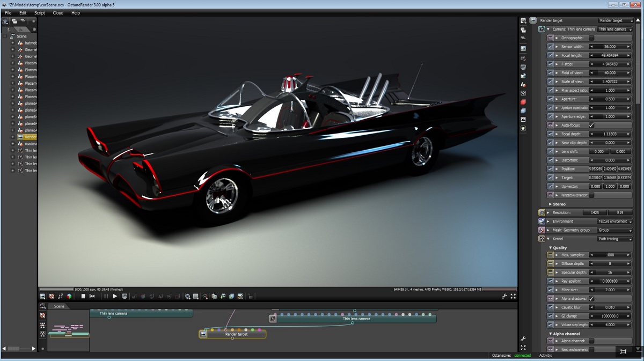
Task: Toggle the Keep environment checkbox
Action: click(591, 349)
